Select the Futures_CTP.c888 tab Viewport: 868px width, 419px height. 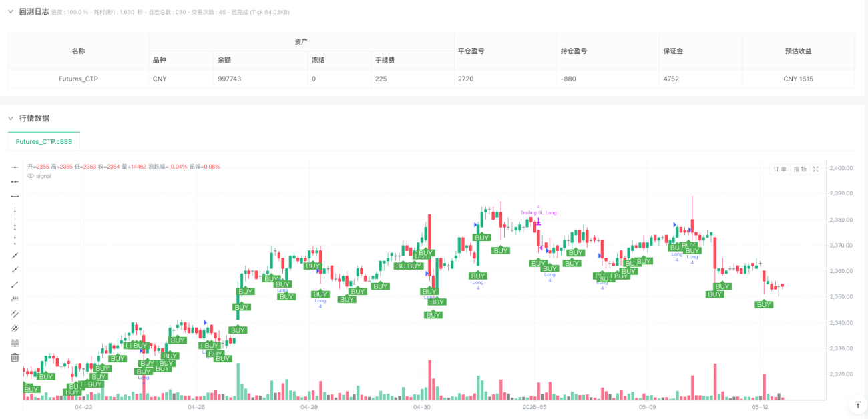click(43, 141)
